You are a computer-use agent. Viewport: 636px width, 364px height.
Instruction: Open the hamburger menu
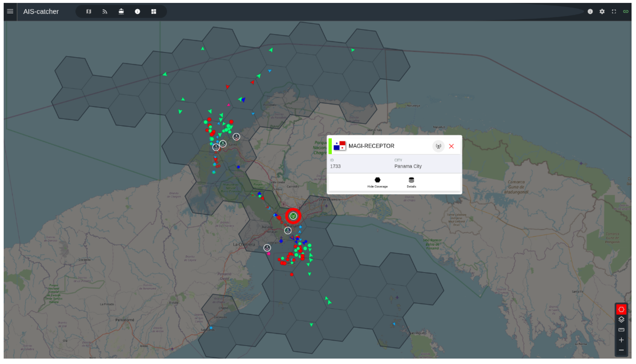pyautogui.click(x=10, y=11)
